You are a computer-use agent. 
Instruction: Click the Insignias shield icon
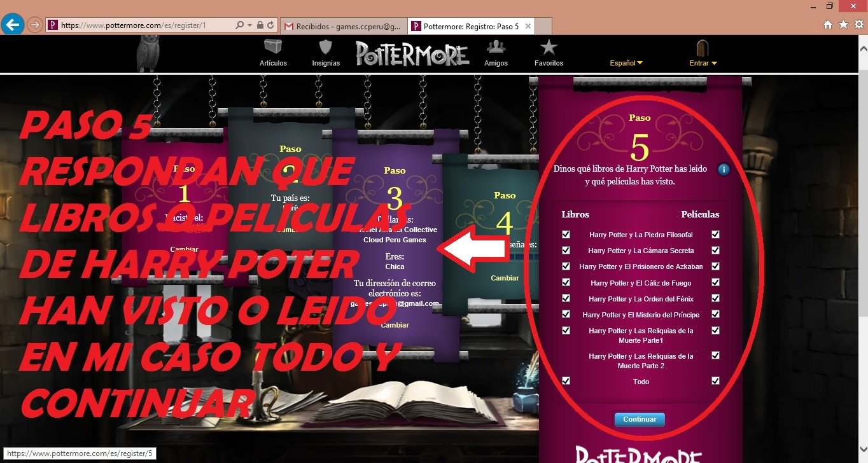click(x=326, y=48)
